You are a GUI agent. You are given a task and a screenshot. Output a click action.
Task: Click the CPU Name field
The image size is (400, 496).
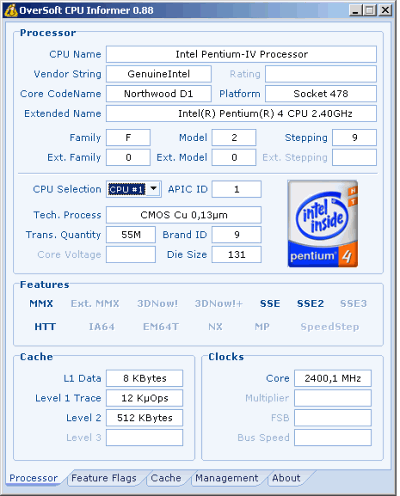(x=241, y=54)
